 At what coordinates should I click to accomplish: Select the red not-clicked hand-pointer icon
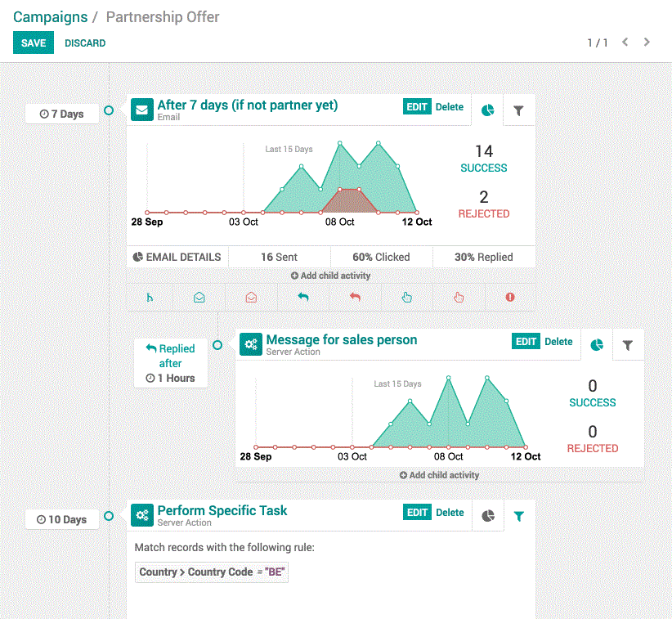[459, 298]
